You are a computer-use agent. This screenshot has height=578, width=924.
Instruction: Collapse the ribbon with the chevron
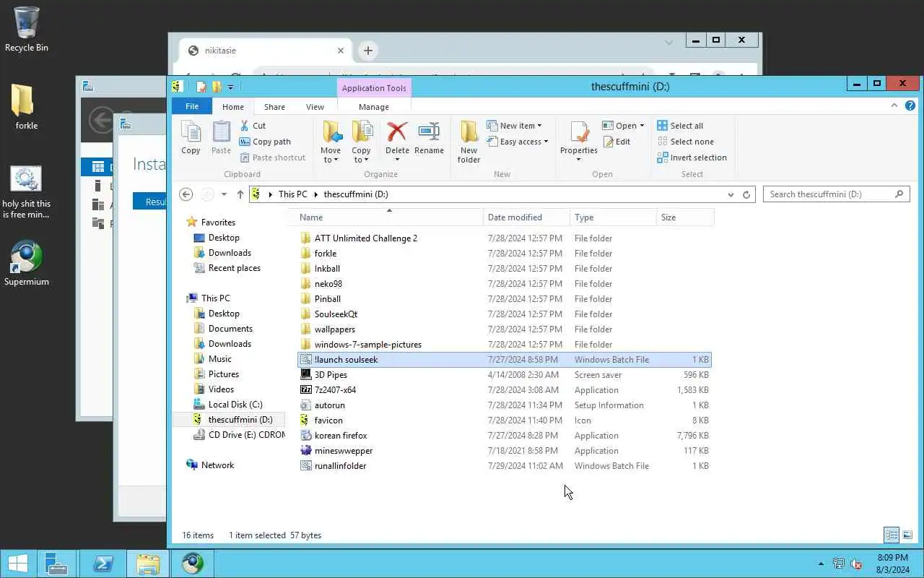pos(894,106)
